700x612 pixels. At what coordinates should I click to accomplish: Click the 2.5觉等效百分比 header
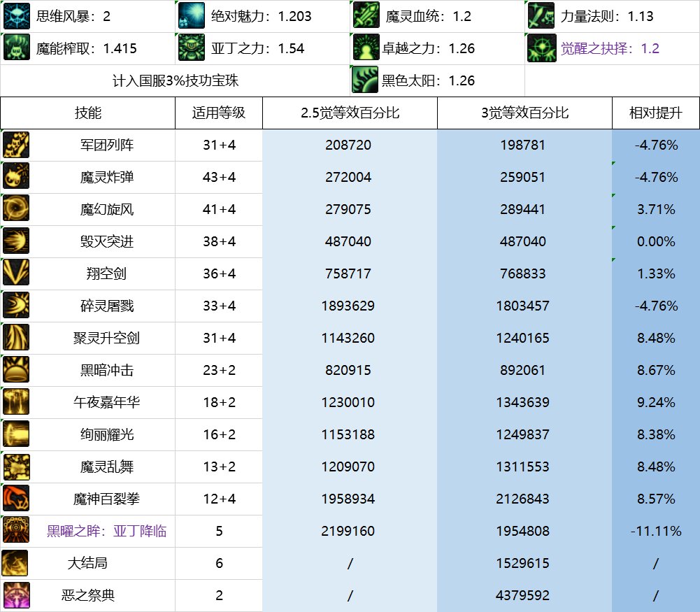[350, 113]
